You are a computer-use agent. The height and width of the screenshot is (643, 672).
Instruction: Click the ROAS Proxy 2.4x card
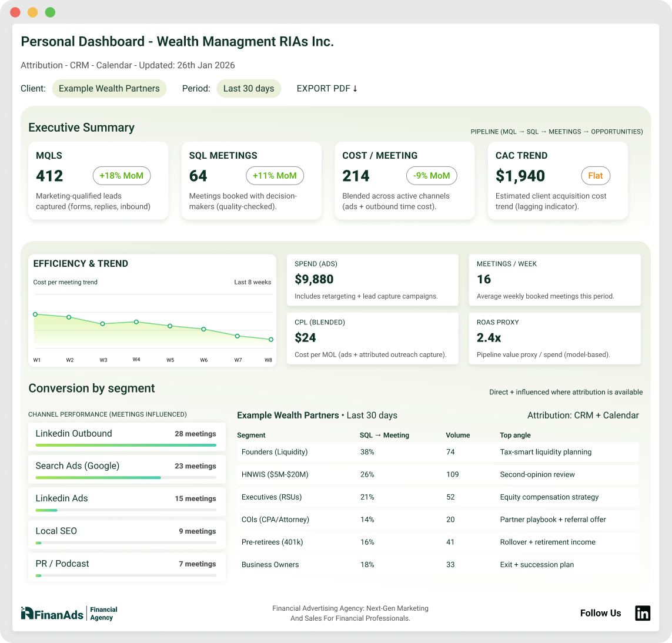tap(554, 338)
